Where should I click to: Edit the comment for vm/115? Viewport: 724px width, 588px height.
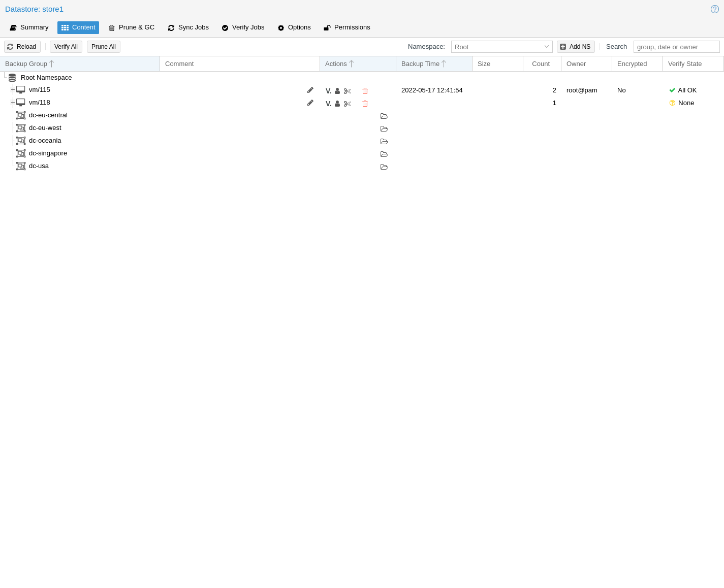pyautogui.click(x=310, y=90)
